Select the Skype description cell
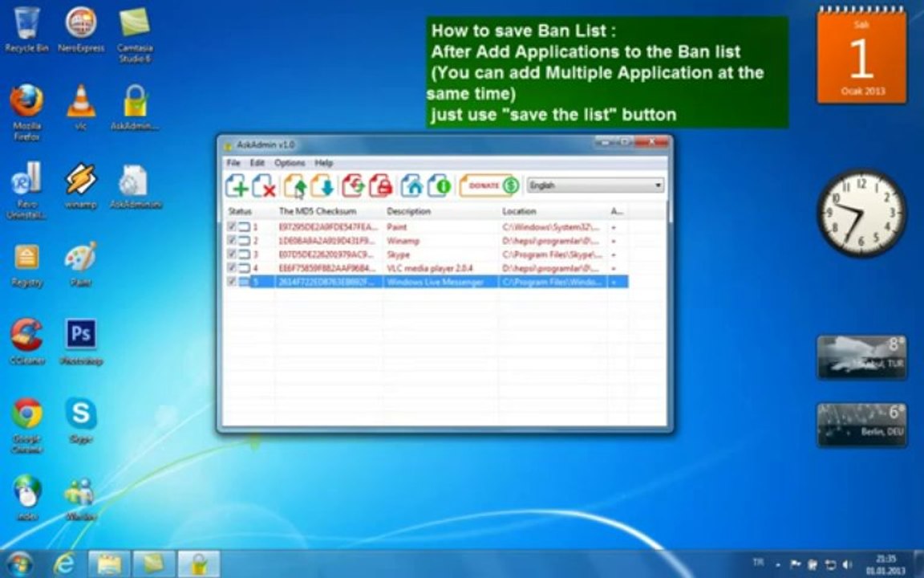Viewport: 924px width, 578px height. click(398, 254)
